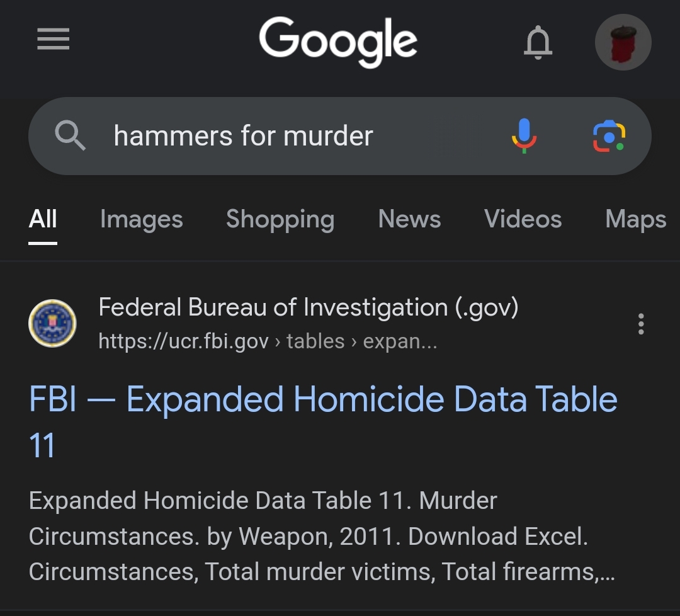Switch to the Images tab
Viewport: 680px width, 616px height.
(x=141, y=219)
